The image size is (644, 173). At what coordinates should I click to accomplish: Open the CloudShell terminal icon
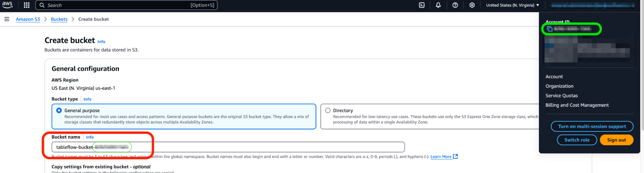[x=422, y=5]
